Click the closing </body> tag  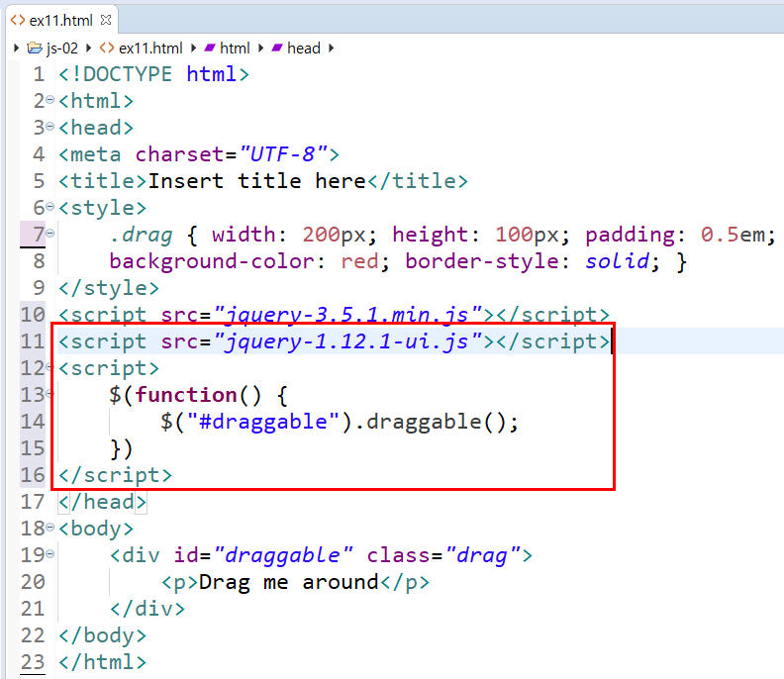103,635
